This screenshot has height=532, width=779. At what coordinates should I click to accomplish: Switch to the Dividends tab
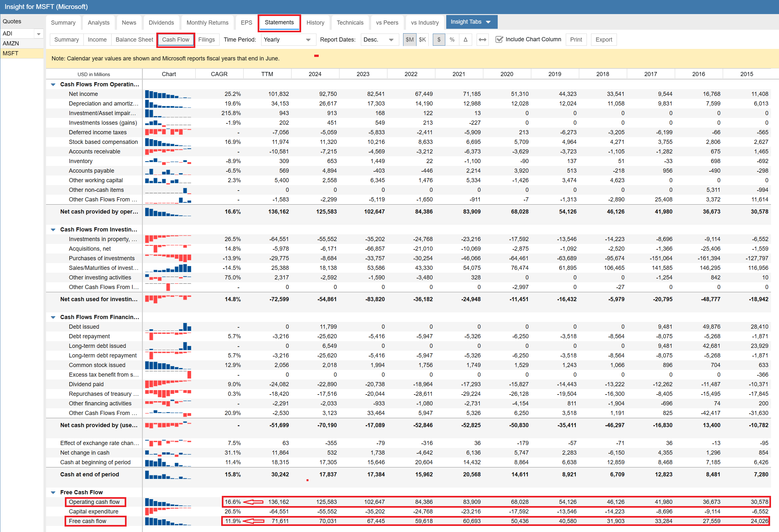tap(161, 22)
